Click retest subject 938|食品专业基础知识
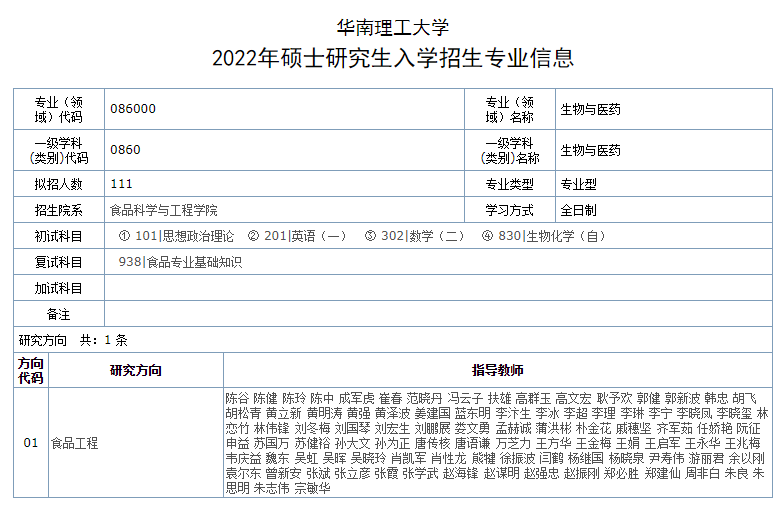784x517 pixels. point(180,262)
